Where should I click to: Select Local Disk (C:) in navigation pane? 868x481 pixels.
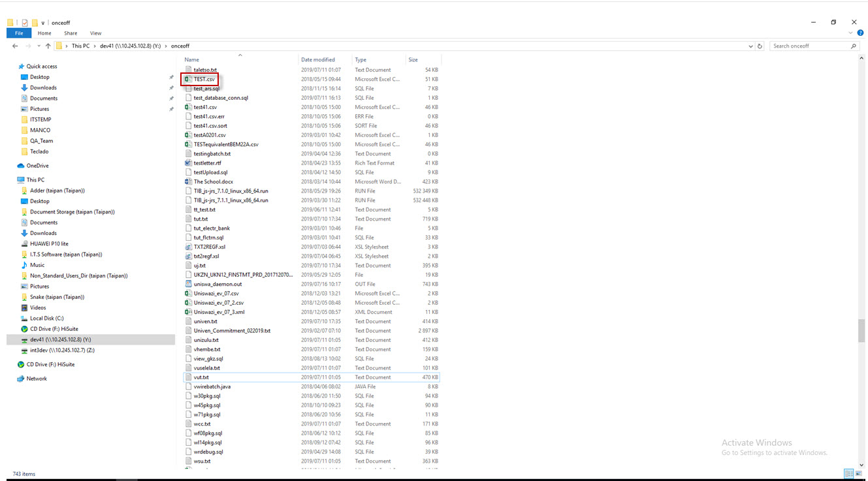pyautogui.click(x=46, y=318)
